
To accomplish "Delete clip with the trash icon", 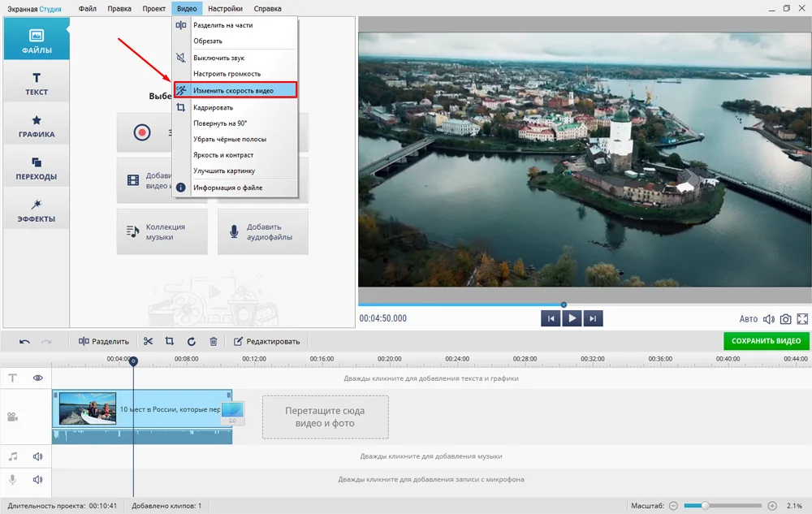I will pos(214,342).
